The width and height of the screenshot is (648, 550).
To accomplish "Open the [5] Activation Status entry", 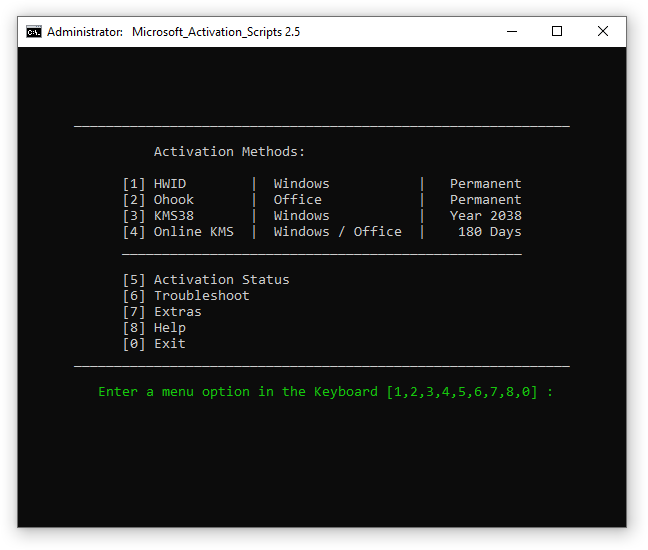I will 206,280.
